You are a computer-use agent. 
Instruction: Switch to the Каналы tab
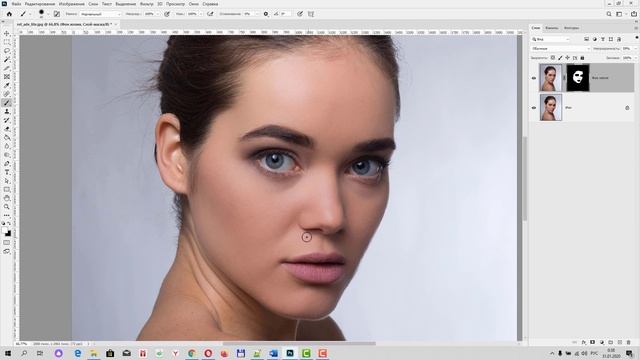click(x=551, y=28)
